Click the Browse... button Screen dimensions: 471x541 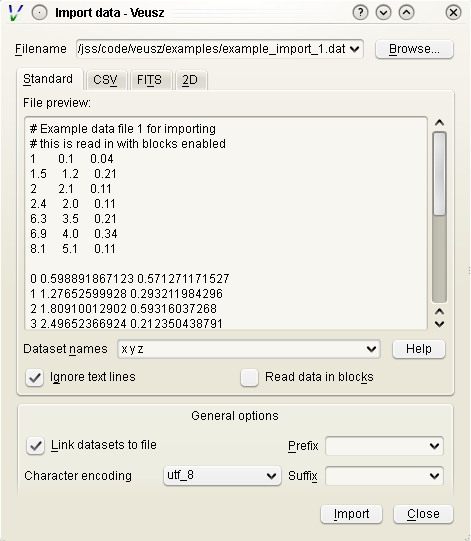tap(414, 49)
